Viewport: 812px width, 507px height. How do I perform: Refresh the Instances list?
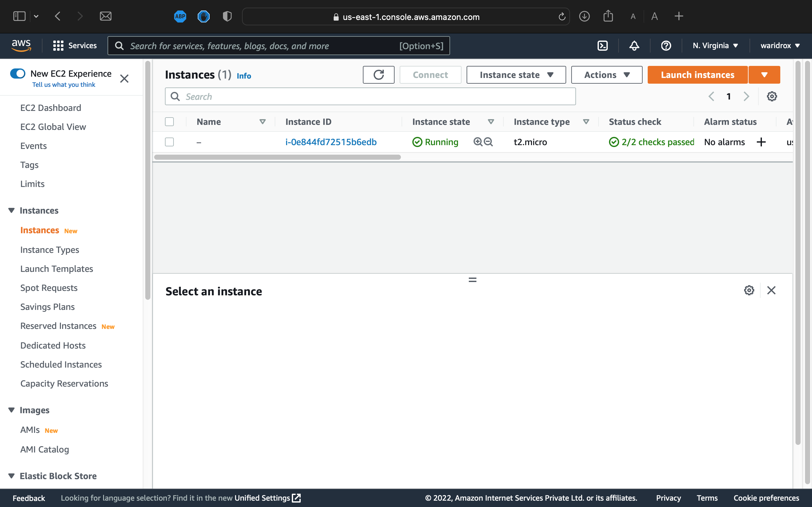pos(378,74)
